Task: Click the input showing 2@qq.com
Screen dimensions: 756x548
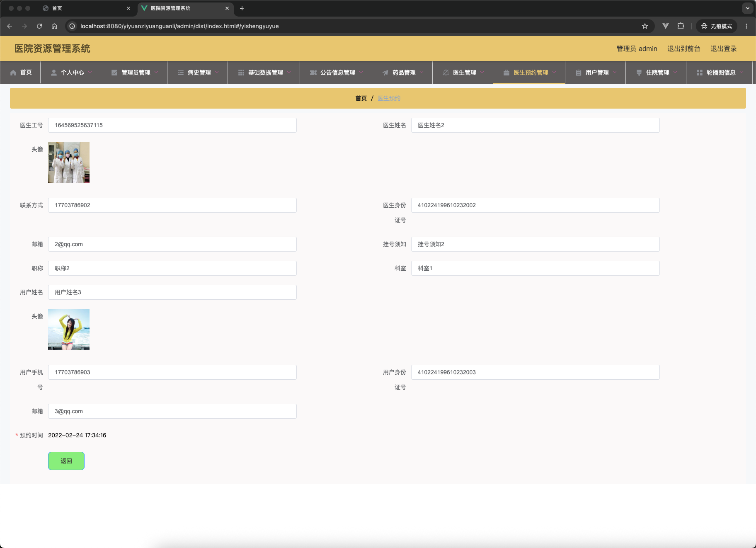Action: coord(172,244)
